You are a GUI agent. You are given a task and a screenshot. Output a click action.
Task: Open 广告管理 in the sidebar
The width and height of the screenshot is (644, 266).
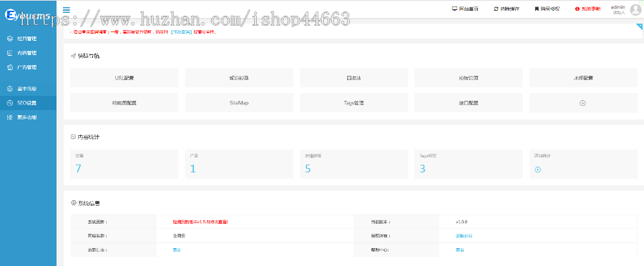pos(26,67)
